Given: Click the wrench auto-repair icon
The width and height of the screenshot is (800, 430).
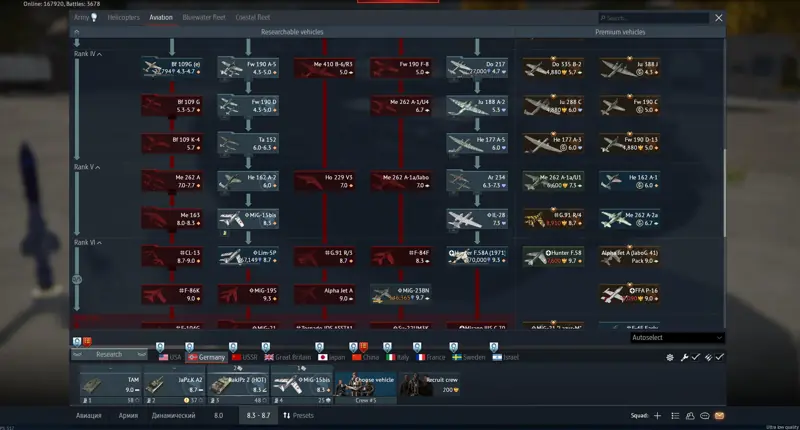Looking at the screenshot, I should [x=684, y=358].
